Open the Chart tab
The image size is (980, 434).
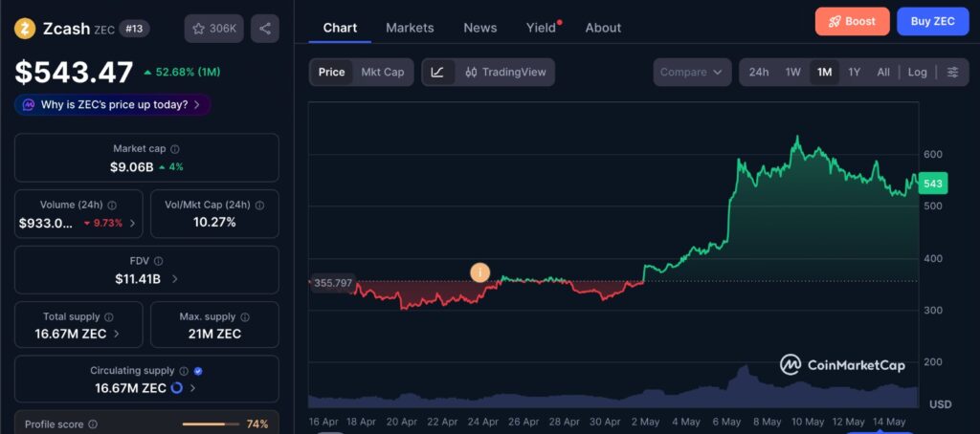coord(340,28)
